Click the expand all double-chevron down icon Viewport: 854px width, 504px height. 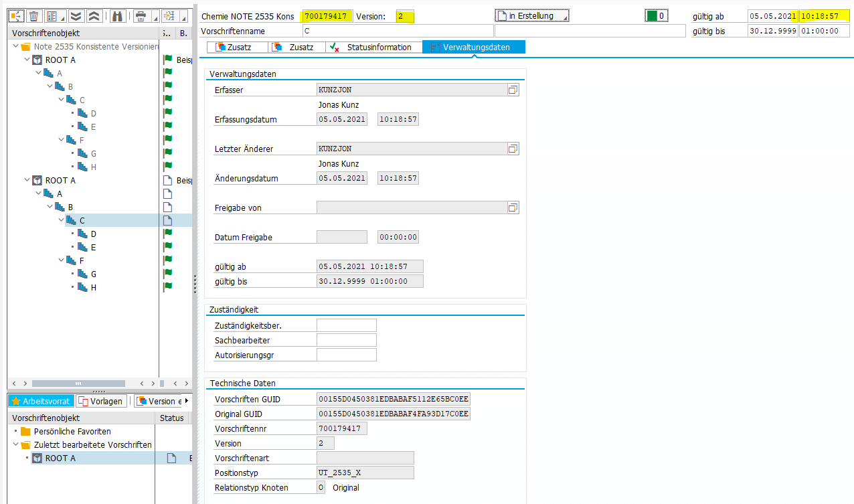click(x=76, y=15)
